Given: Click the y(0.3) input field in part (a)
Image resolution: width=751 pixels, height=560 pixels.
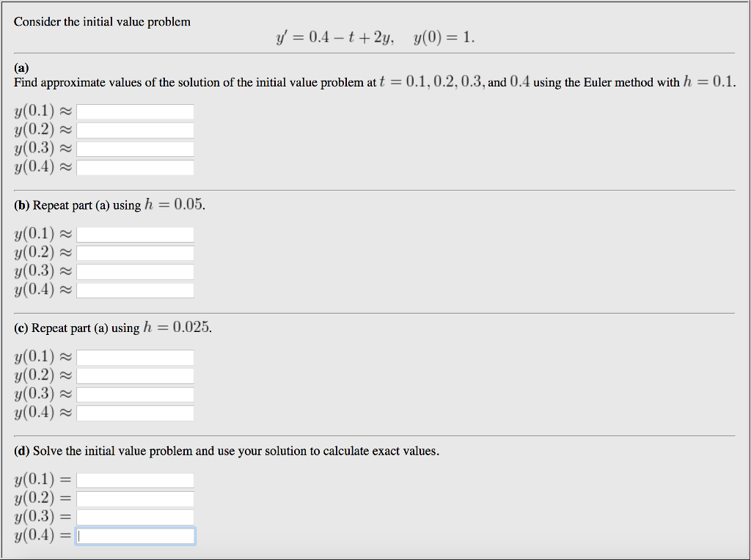Looking at the screenshot, I should coord(135,148).
